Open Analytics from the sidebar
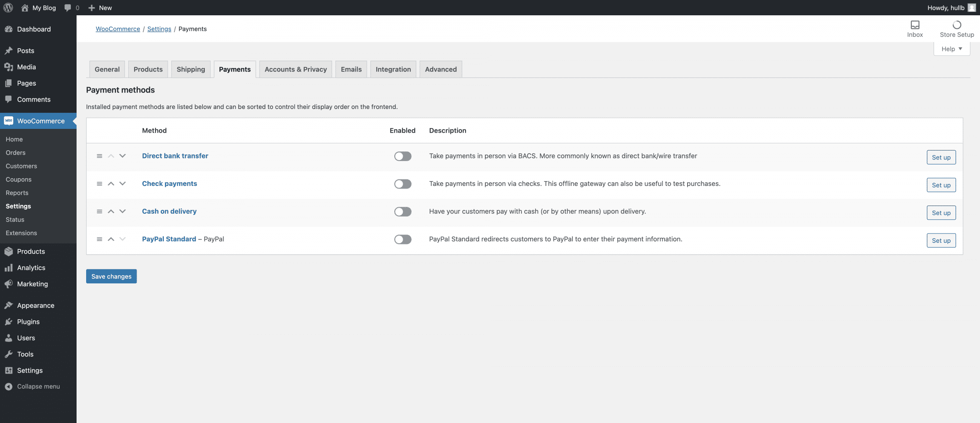The width and height of the screenshot is (980, 423). click(31, 268)
